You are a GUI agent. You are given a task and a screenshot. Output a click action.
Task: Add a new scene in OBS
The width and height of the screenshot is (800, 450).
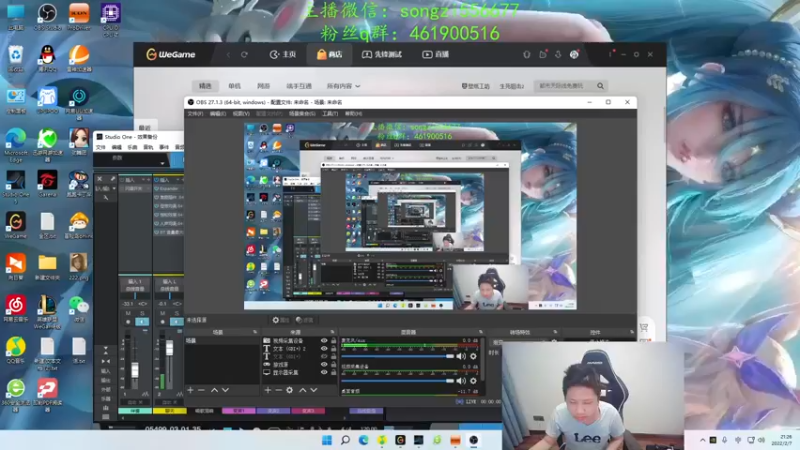point(190,390)
